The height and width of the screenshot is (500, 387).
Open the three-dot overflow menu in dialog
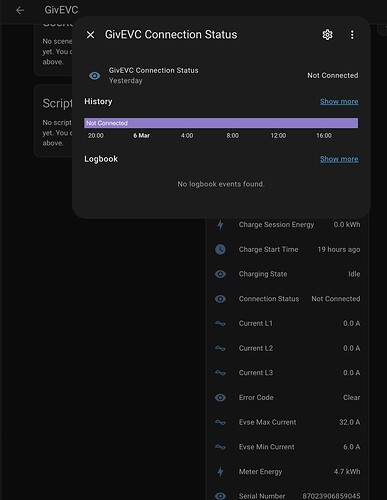(x=352, y=35)
